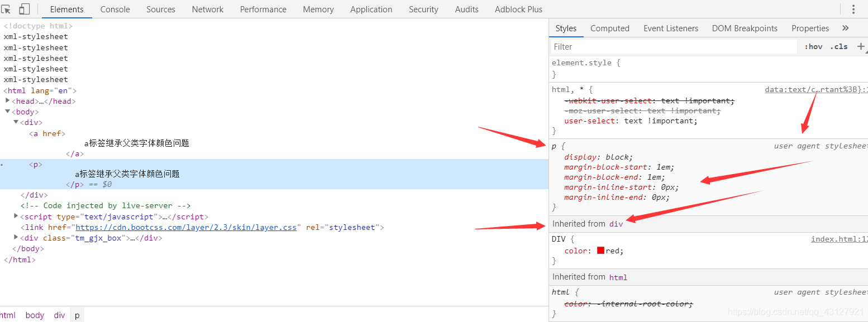Select the live-server code injected comment
The height and width of the screenshot is (322, 868).
[106, 205]
